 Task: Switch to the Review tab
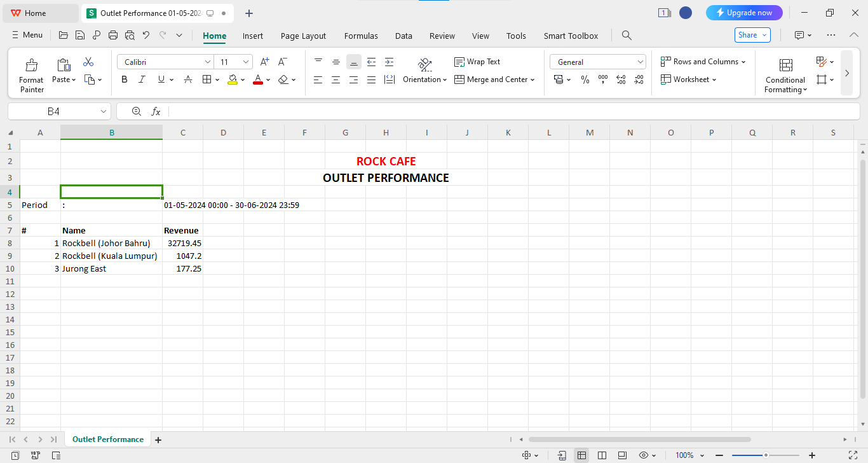point(442,36)
